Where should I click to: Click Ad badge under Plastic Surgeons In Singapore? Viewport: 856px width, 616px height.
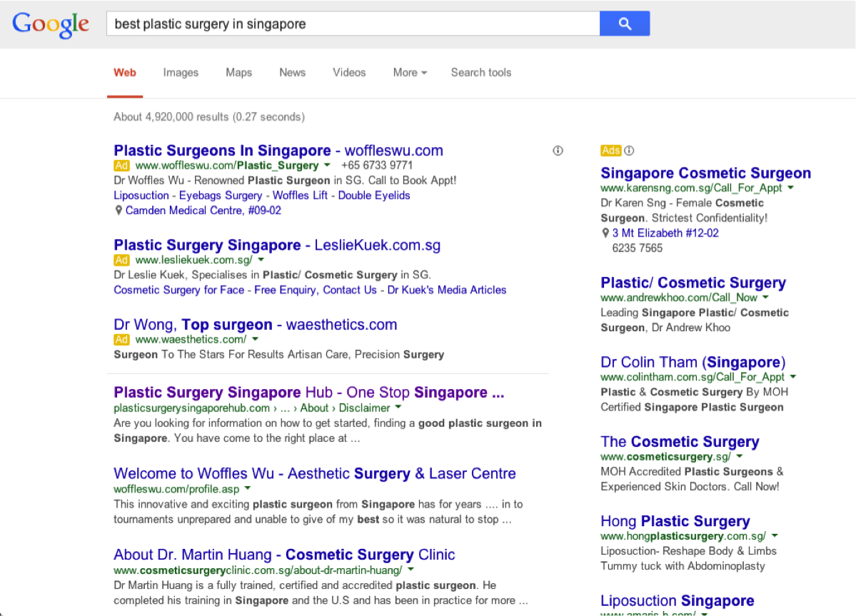tap(121, 166)
